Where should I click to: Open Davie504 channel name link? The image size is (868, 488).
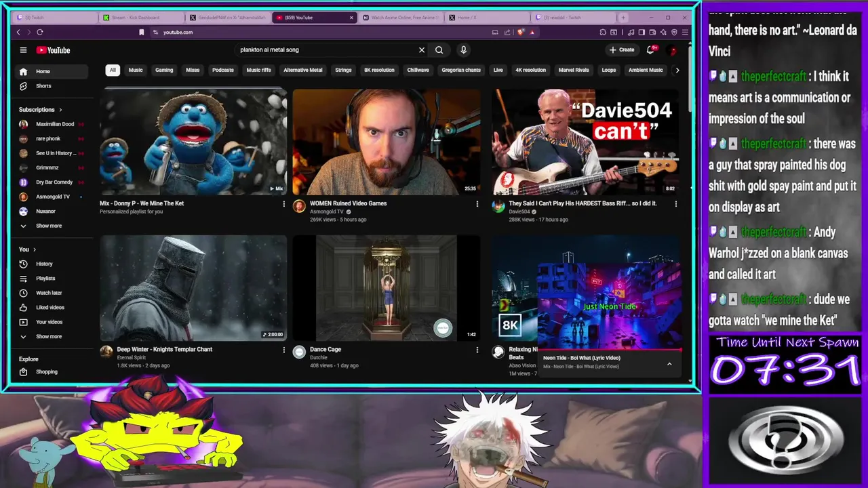tap(519, 211)
